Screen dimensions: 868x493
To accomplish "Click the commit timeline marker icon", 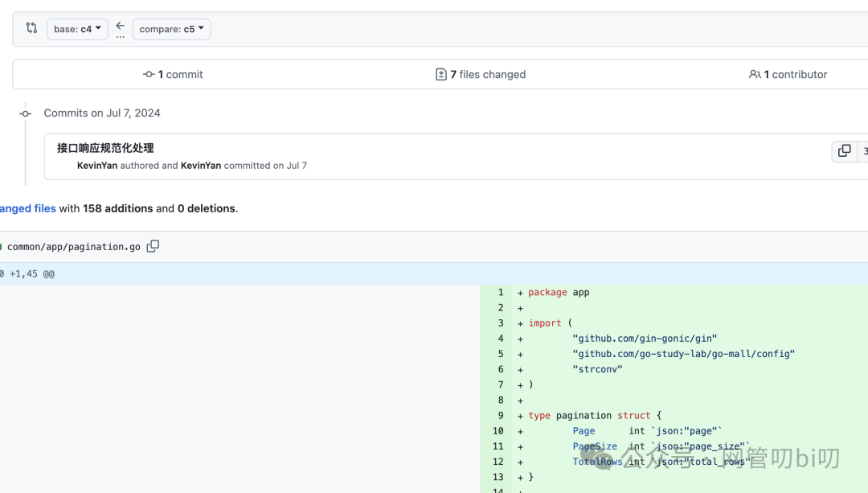I will pyautogui.click(x=26, y=113).
